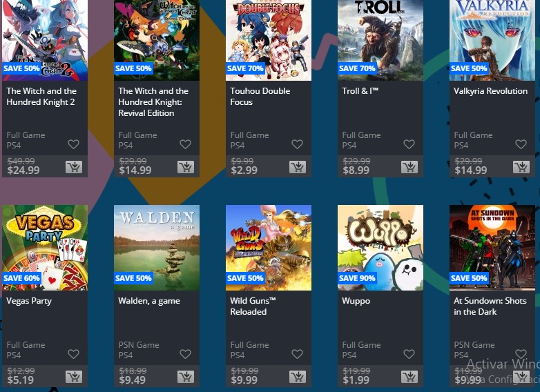
Task: Toggle wishlist heart for Wuppo
Action: click(x=409, y=354)
